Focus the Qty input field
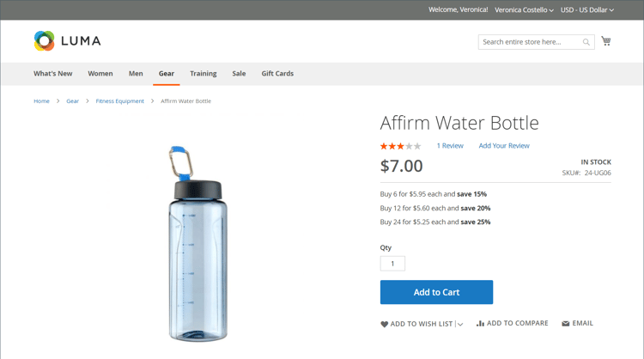The image size is (644, 359). [392, 264]
